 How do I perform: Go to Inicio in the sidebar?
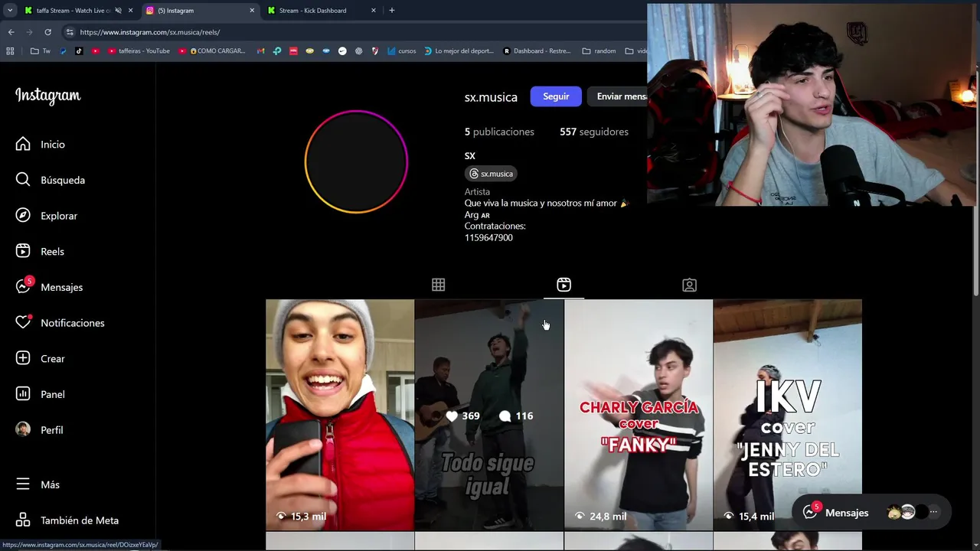coord(41,144)
